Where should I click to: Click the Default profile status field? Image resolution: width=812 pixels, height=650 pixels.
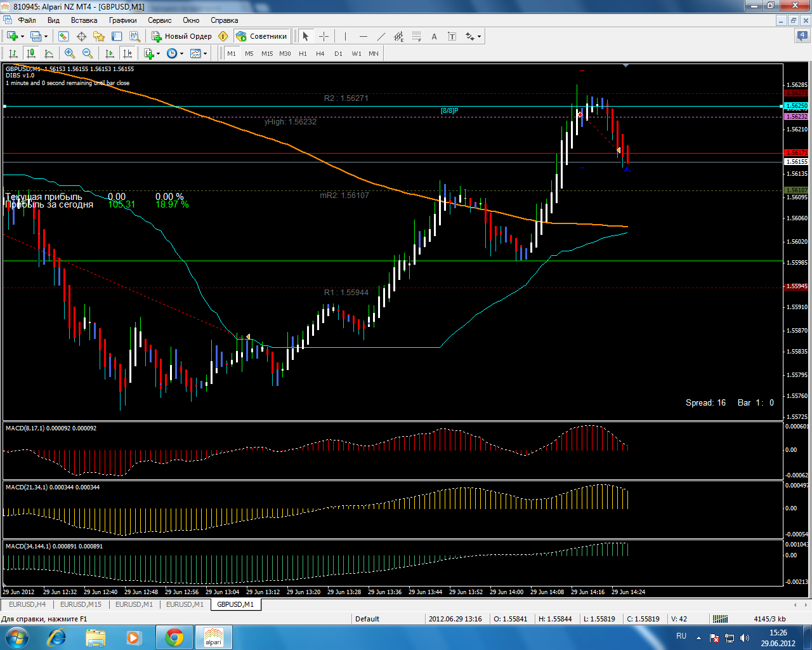pos(388,619)
